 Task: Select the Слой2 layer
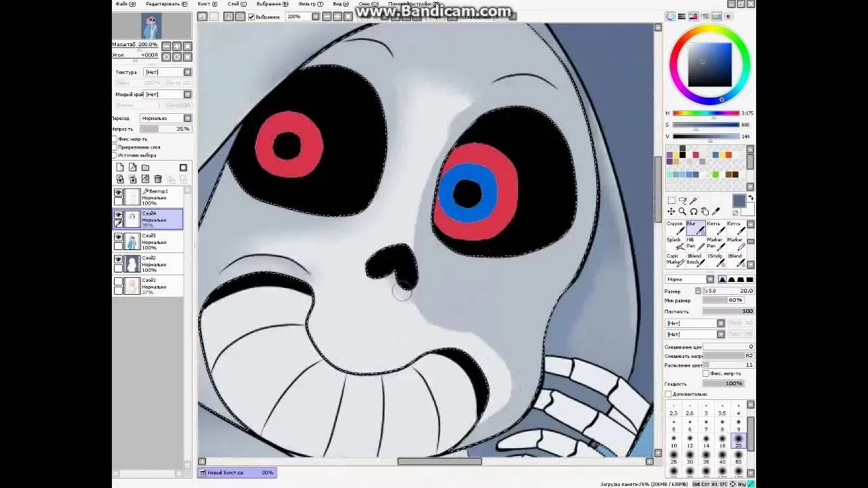point(149,264)
